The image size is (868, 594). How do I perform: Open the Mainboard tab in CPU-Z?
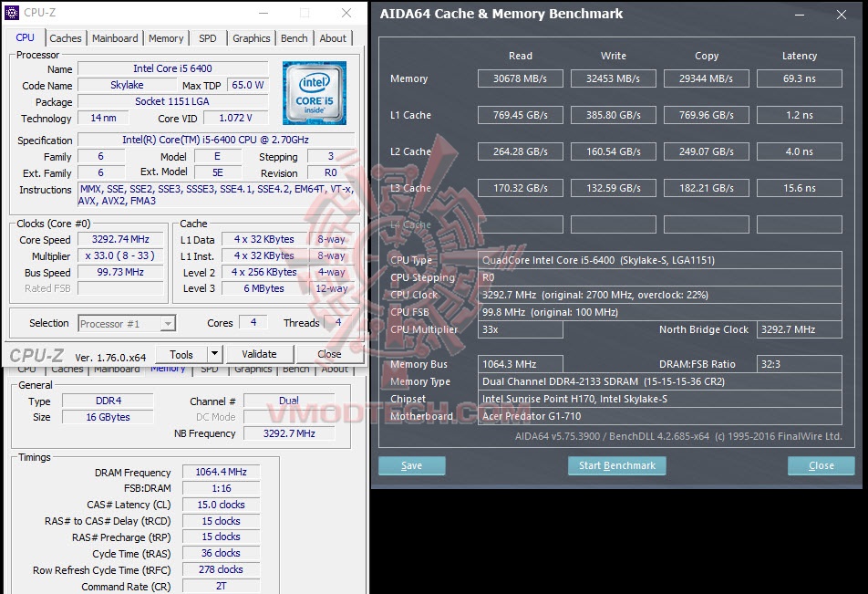tap(115, 38)
